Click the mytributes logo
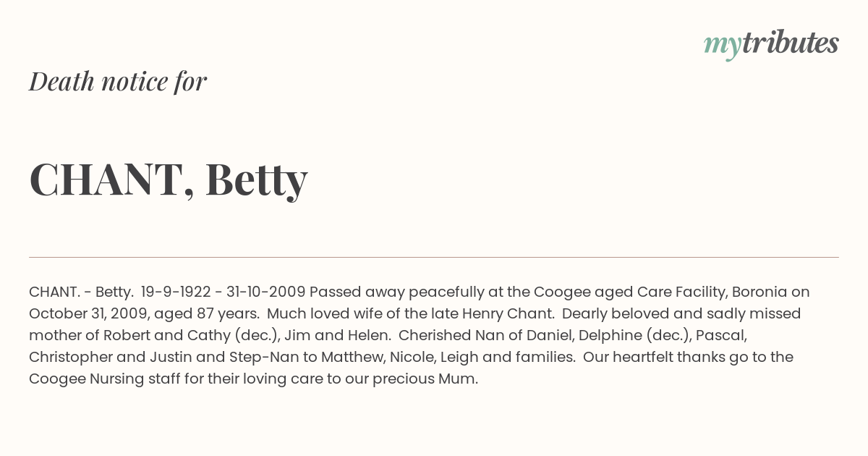Image resolution: width=868 pixels, height=456 pixels. pyautogui.click(x=770, y=44)
